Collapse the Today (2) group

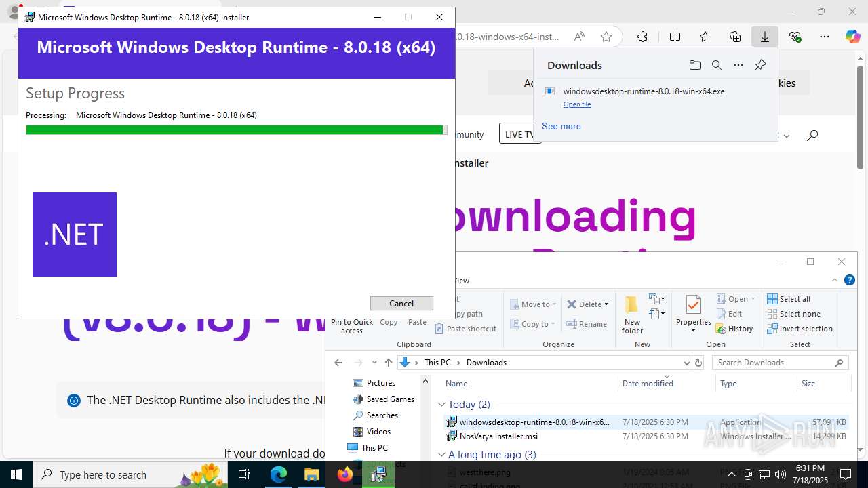pos(442,405)
